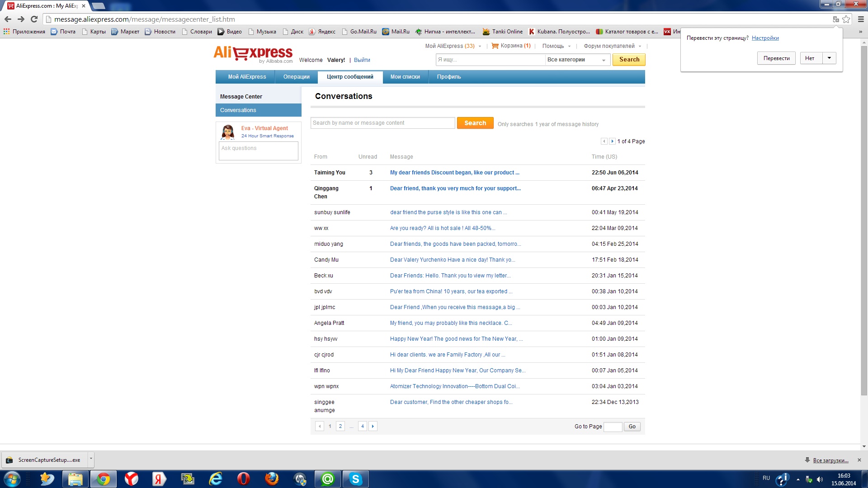Viewport: 868px width, 488px height.
Task: Open the Мои списки tab
Action: [x=405, y=77]
